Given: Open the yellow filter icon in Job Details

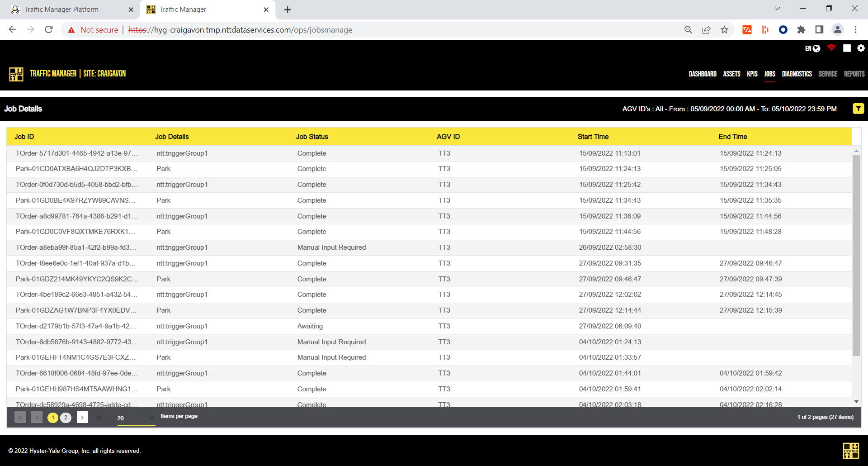Looking at the screenshot, I should click(x=858, y=109).
